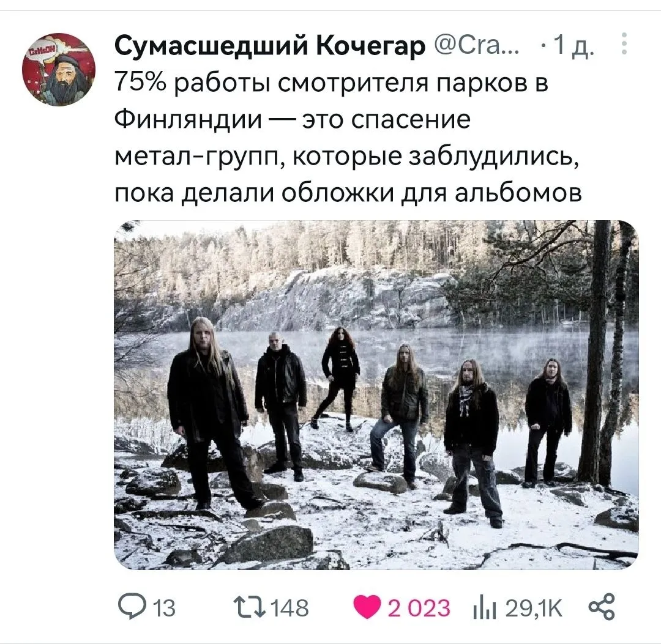Image resolution: width=661 pixels, height=644 pixels.
Task: Click the like count 2 023
Action: pos(419,609)
